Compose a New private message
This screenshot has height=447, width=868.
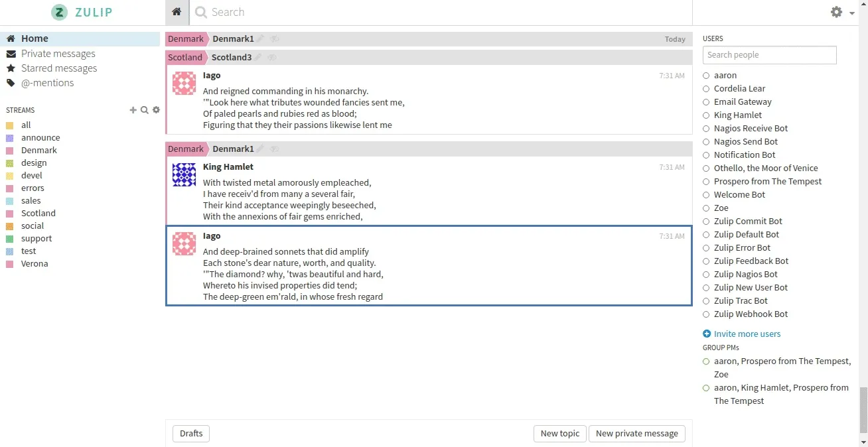pyautogui.click(x=636, y=434)
